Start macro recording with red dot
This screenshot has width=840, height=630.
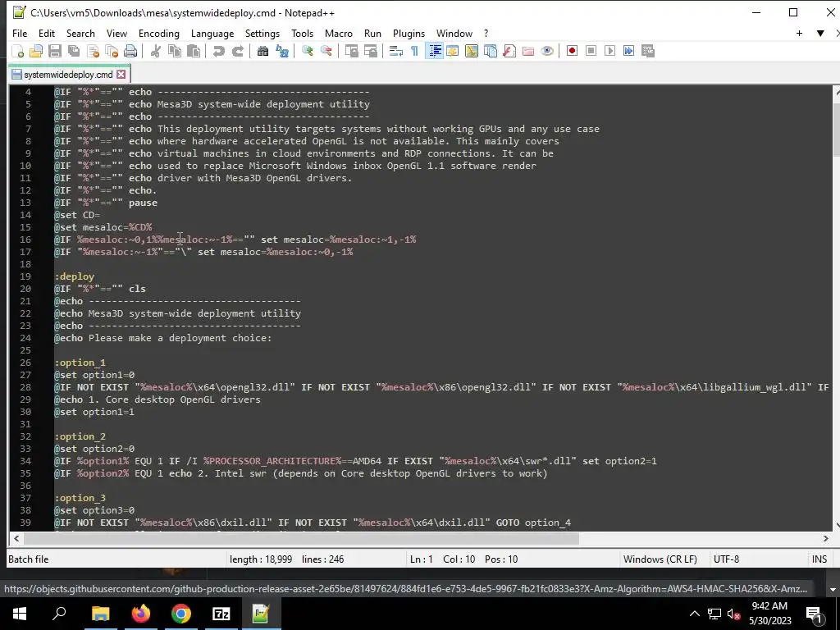tap(572, 51)
